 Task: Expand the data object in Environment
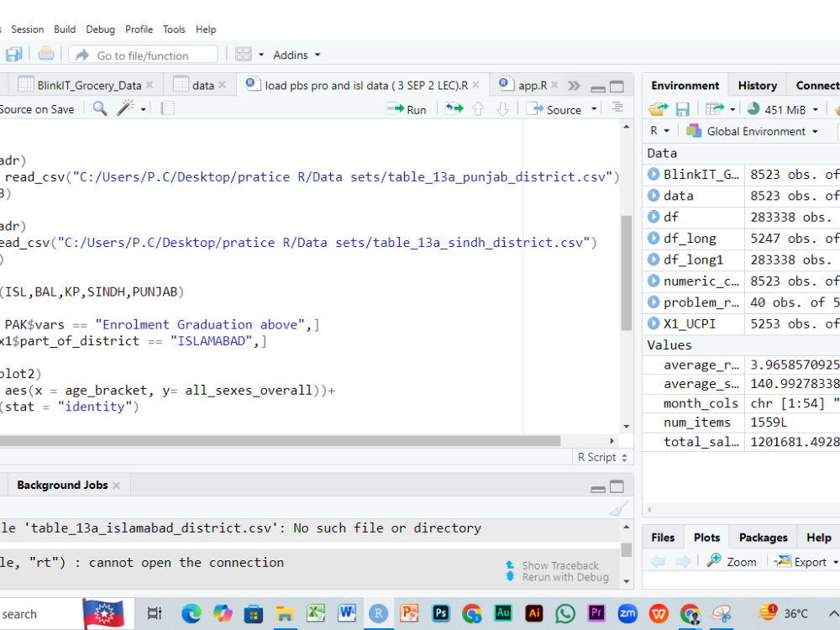pos(653,196)
